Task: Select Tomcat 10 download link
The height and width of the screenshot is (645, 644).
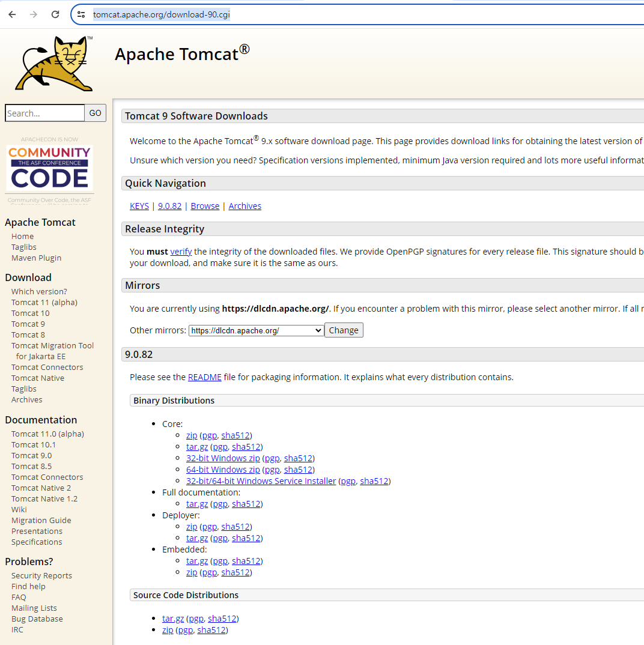Action: click(31, 313)
